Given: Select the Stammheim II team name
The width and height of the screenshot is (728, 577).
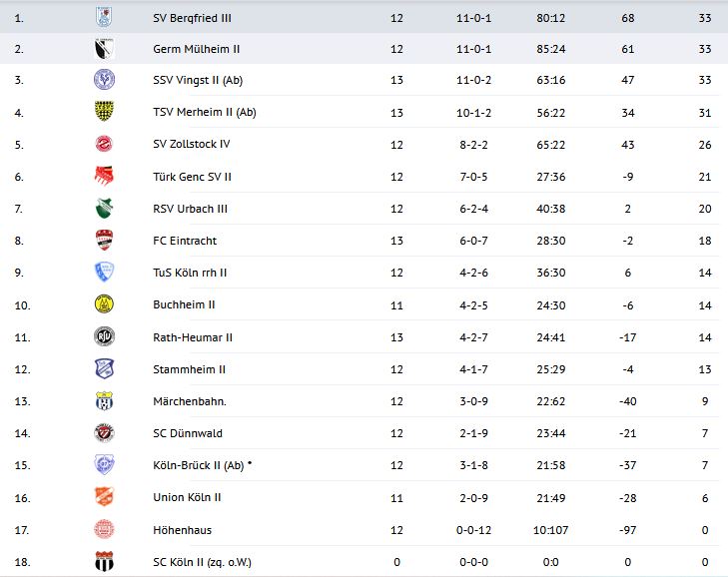Looking at the screenshot, I should click(189, 369).
